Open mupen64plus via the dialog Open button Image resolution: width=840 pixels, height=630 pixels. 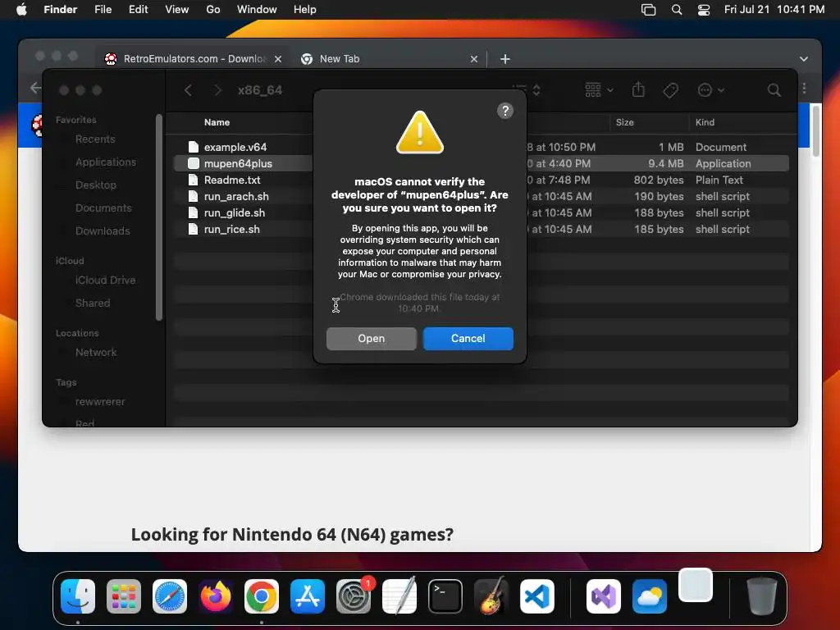372,339
